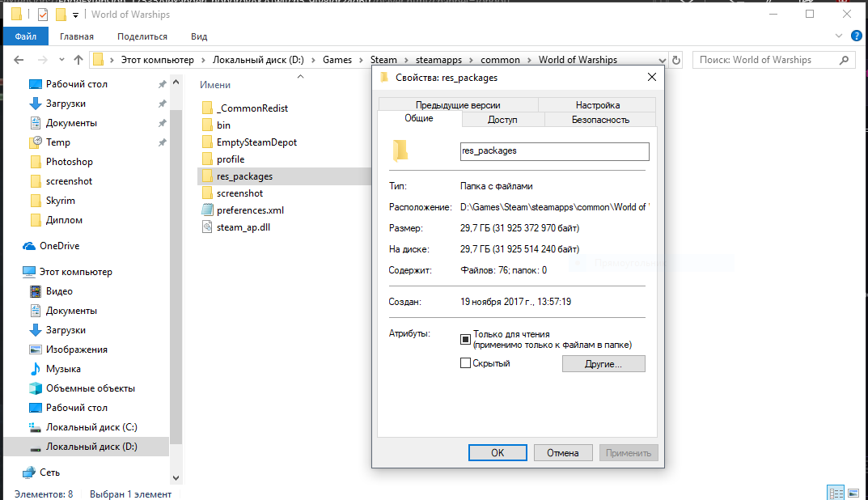This screenshot has width=868, height=500.
Task: Open Видео library under Этот компьютер
Action: [59, 291]
